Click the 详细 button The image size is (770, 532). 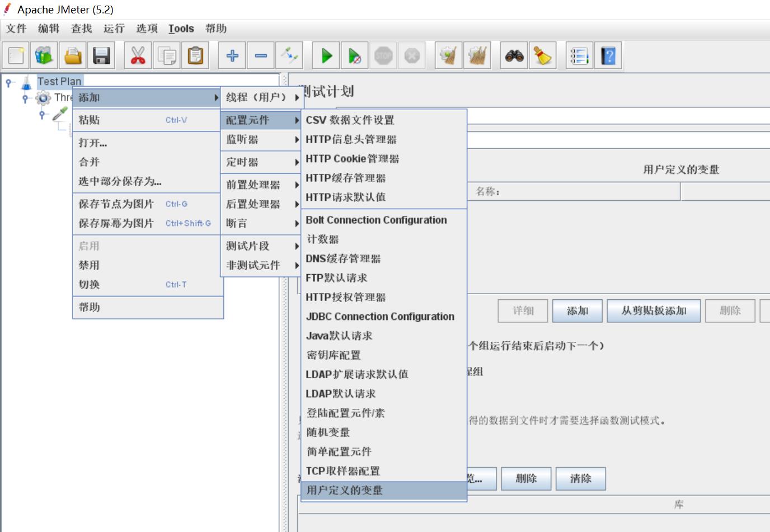[x=523, y=311]
